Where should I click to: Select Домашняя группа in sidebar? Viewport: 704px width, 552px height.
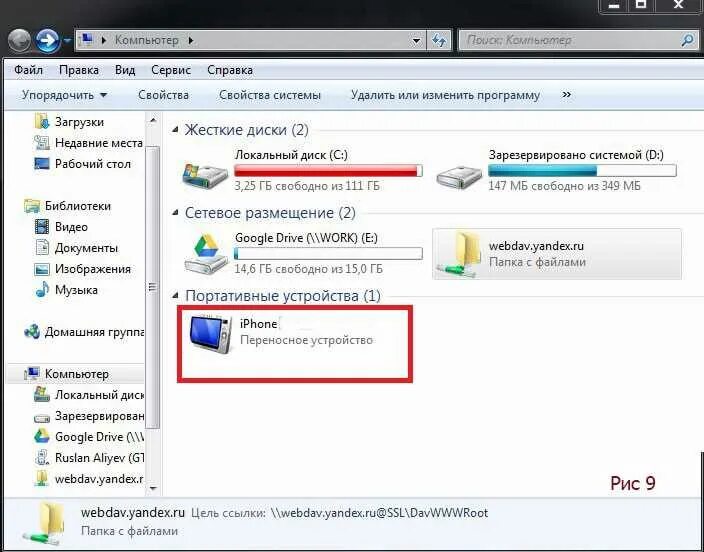[94, 332]
